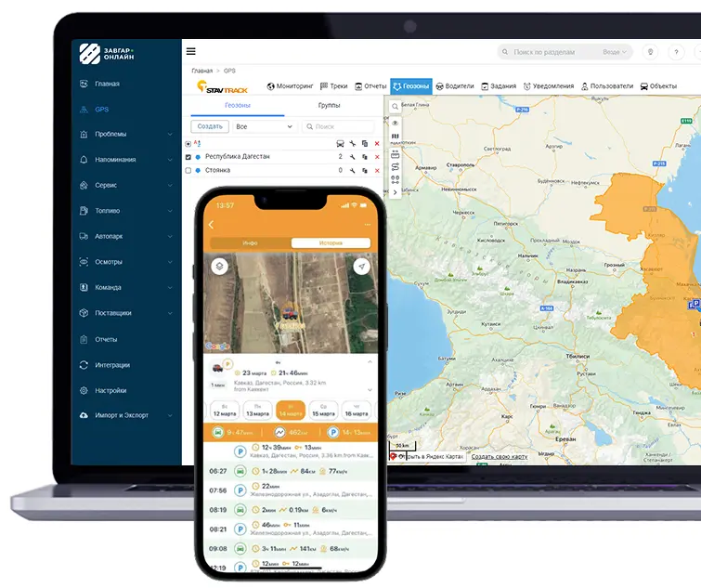Click the help question mark icon
The height and width of the screenshot is (588, 701).
point(676,52)
